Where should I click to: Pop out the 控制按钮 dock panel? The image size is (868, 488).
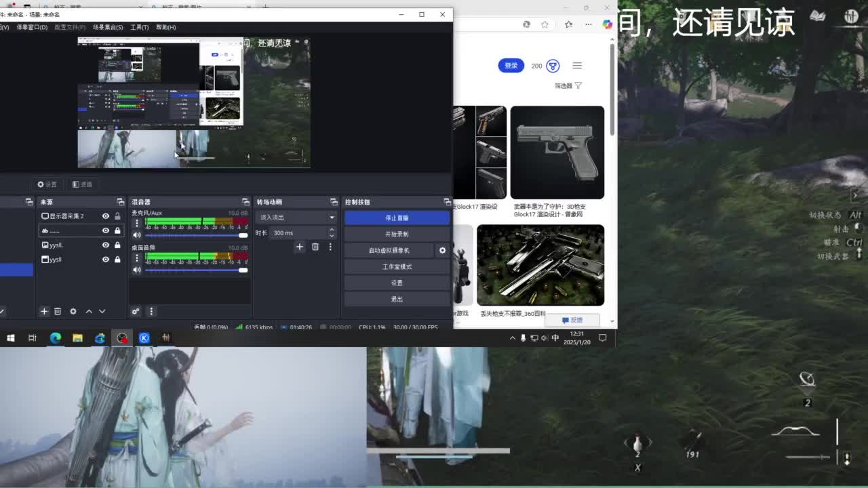point(447,202)
